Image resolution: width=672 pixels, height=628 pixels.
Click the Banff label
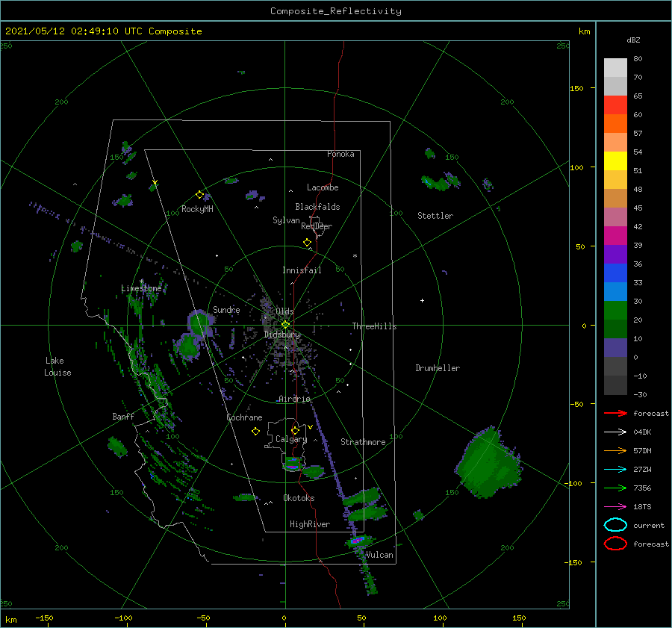(123, 416)
